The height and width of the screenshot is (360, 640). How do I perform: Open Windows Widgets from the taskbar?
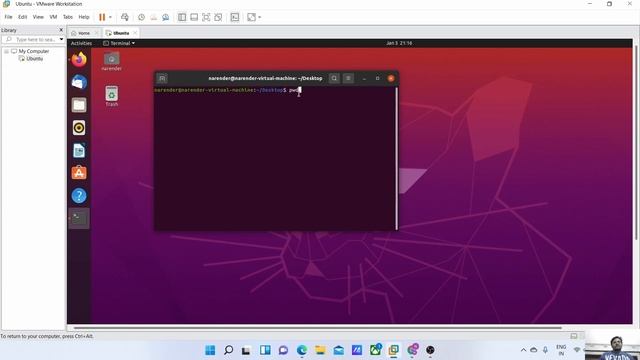(265, 350)
